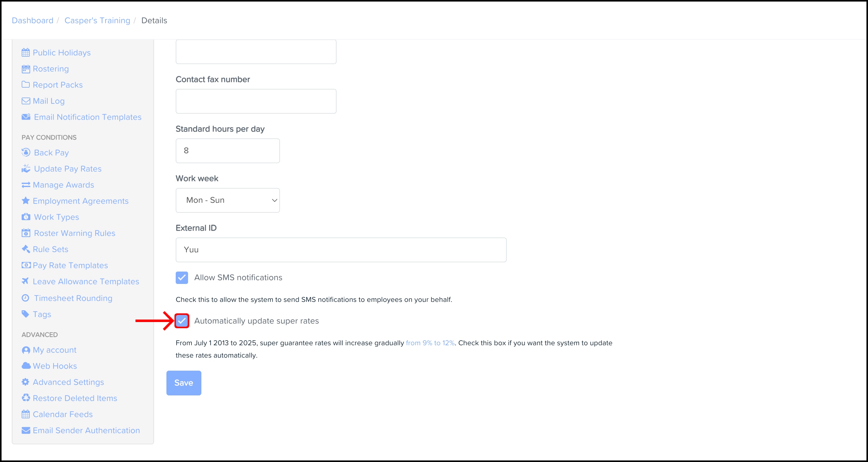Click the External ID text field
Image resolution: width=868 pixels, height=462 pixels.
pyautogui.click(x=341, y=250)
